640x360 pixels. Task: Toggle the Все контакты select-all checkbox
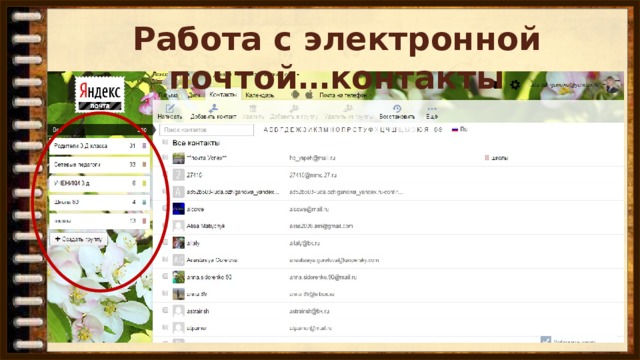point(165,142)
